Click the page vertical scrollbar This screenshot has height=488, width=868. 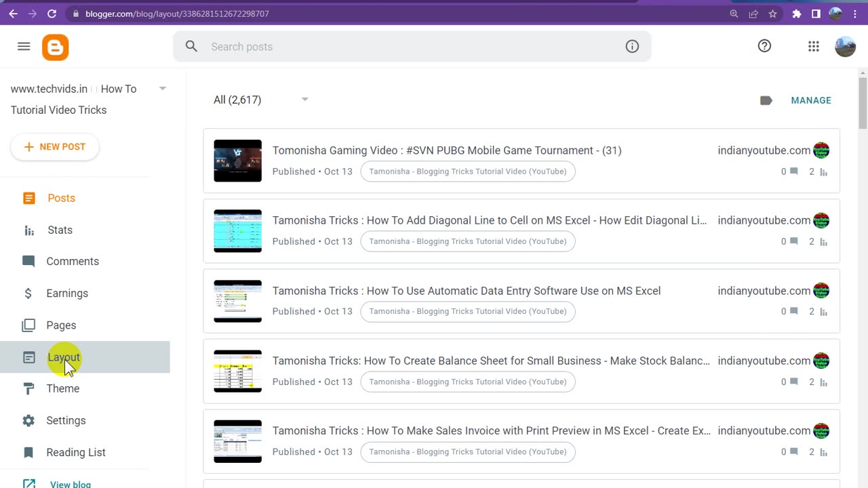coord(863,102)
